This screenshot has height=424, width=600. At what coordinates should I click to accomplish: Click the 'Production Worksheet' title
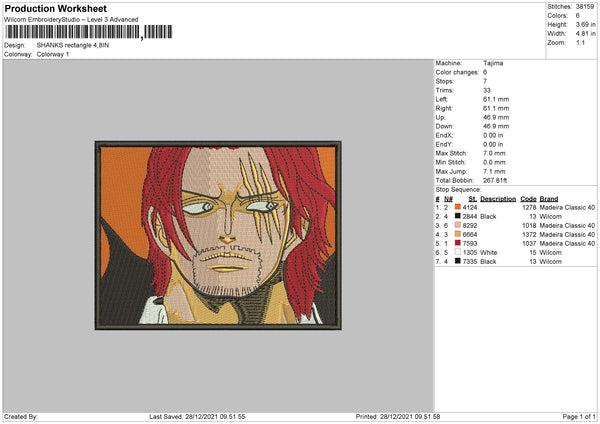click(55, 9)
